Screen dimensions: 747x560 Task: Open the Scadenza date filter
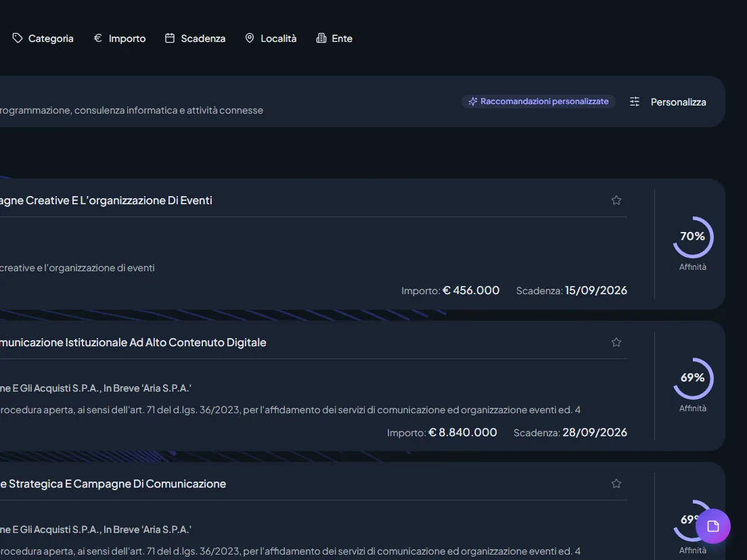point(195,39)
